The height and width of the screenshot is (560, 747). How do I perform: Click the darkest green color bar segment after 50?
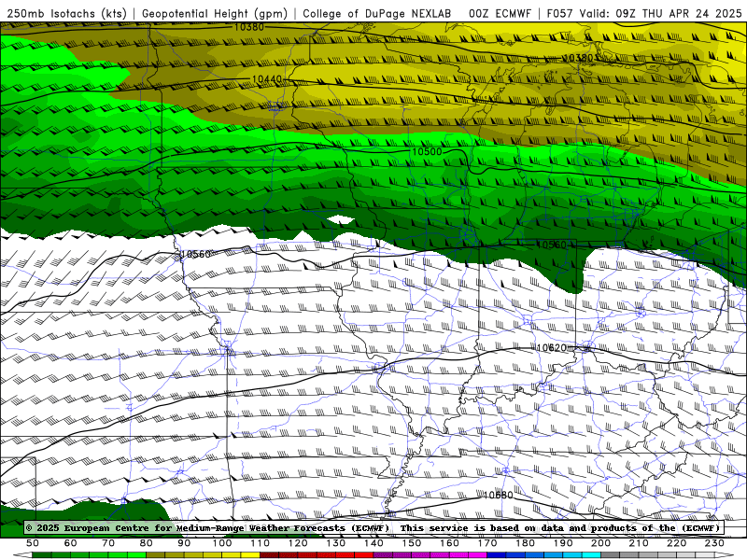click(x=42, y=555)
